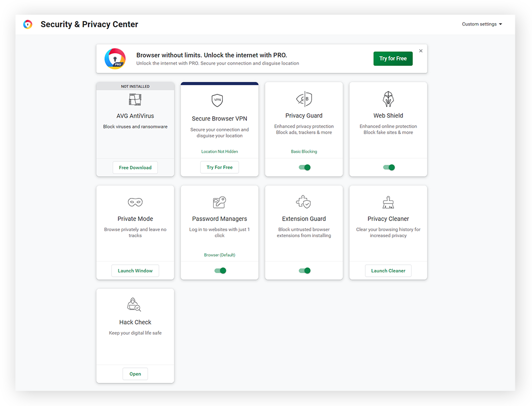Open the Basic Blocking link
532x406 pixels.
pyautogui.click(x=304, y=151)
